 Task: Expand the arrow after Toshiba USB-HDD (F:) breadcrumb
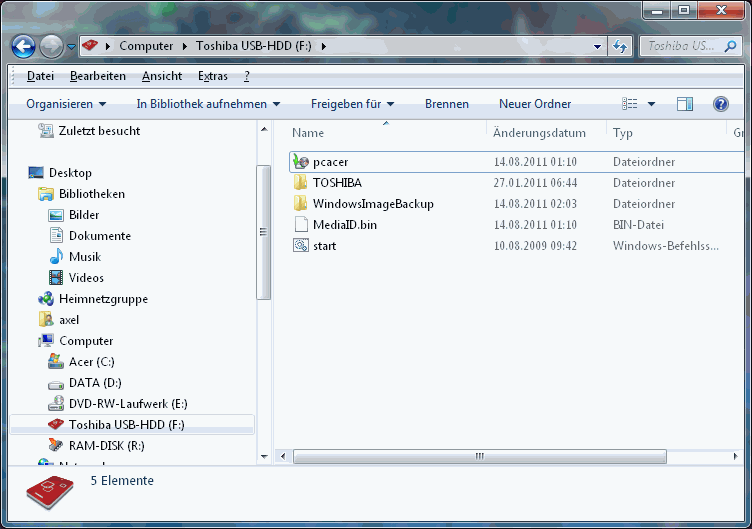coord(324,47)
